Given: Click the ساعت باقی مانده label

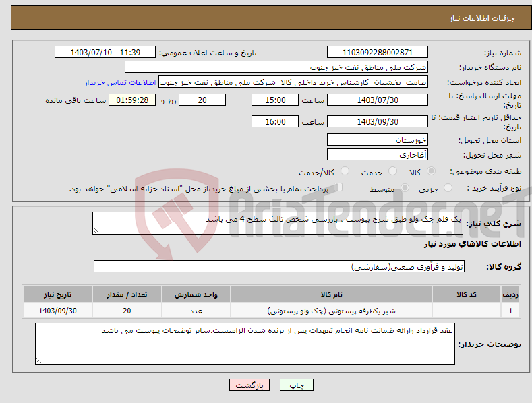Looking at the screenshot, I should tap(76, 101).
